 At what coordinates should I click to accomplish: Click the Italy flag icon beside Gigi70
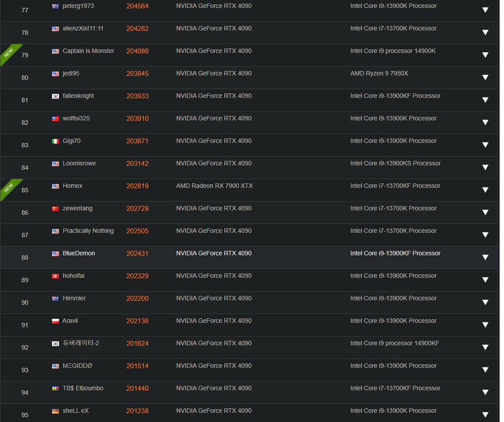coord(55,141)
